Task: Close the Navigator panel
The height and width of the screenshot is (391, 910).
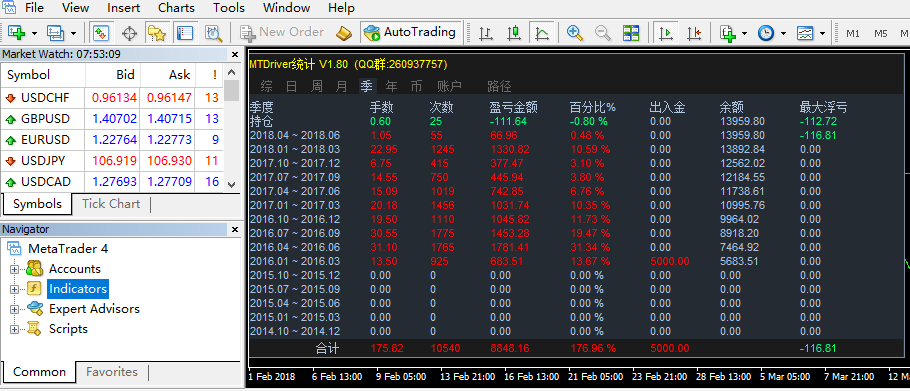Action: coord(235,229)
